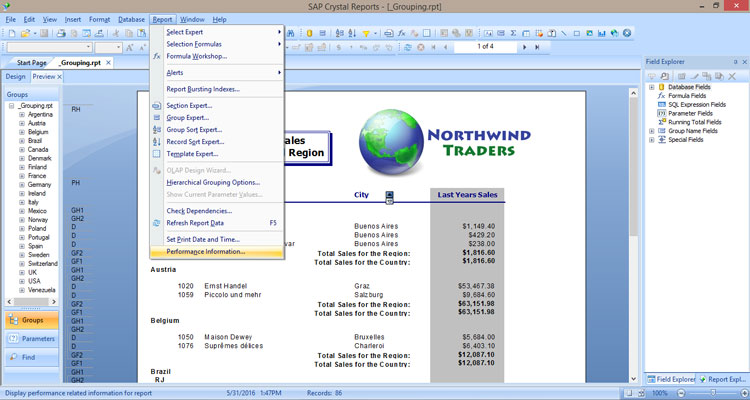Image resolution: width=750 pixels, height=400 pixels.
Task: Select Formula Fields in Field Explorer
Action: pyautogui.click(x=687, y=96)
